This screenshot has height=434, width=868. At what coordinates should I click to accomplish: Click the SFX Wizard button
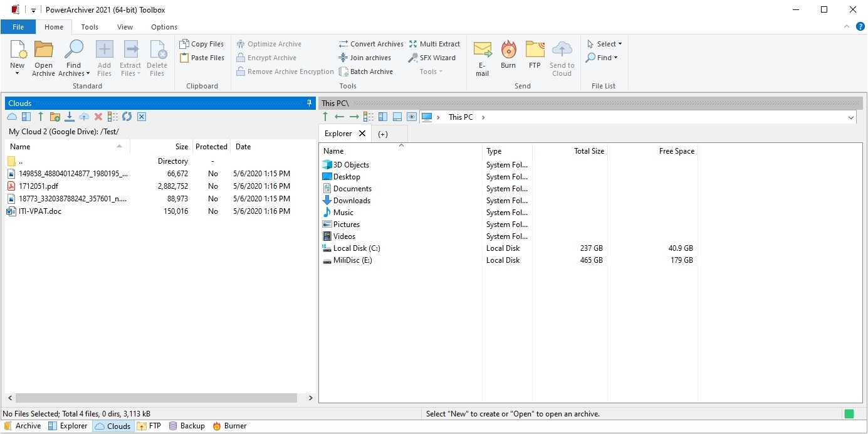click(x=432, y=58)
